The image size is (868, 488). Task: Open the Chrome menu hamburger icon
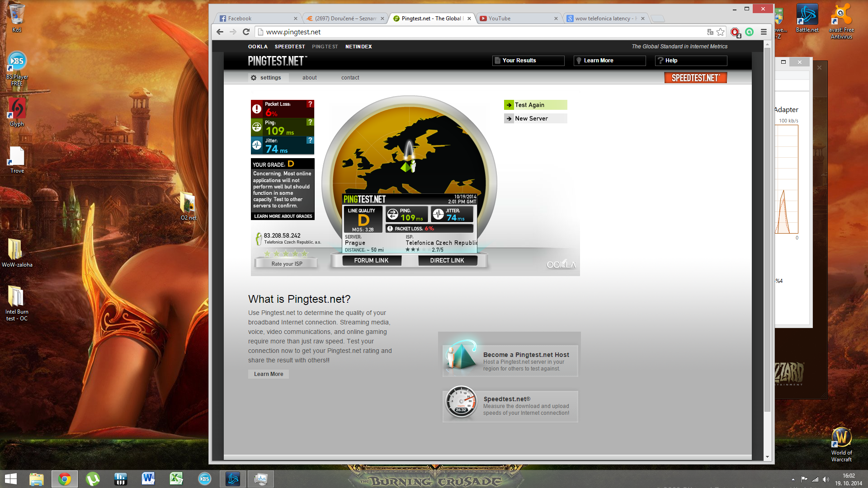[x=764, y=32]
